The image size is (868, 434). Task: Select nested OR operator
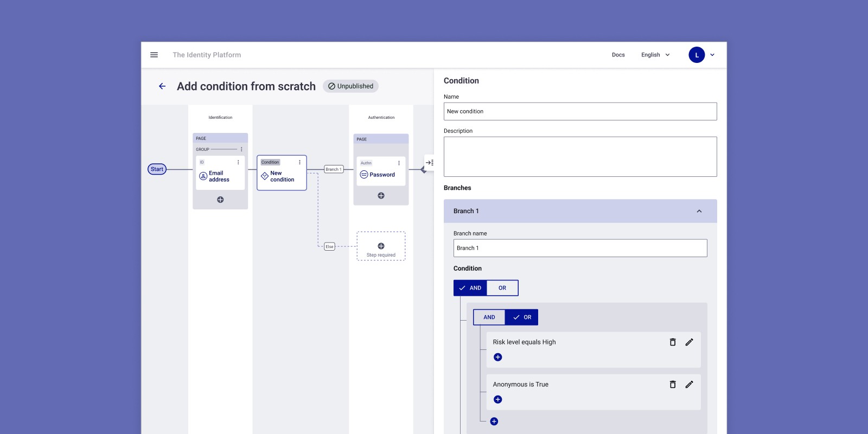click(522, 317)
